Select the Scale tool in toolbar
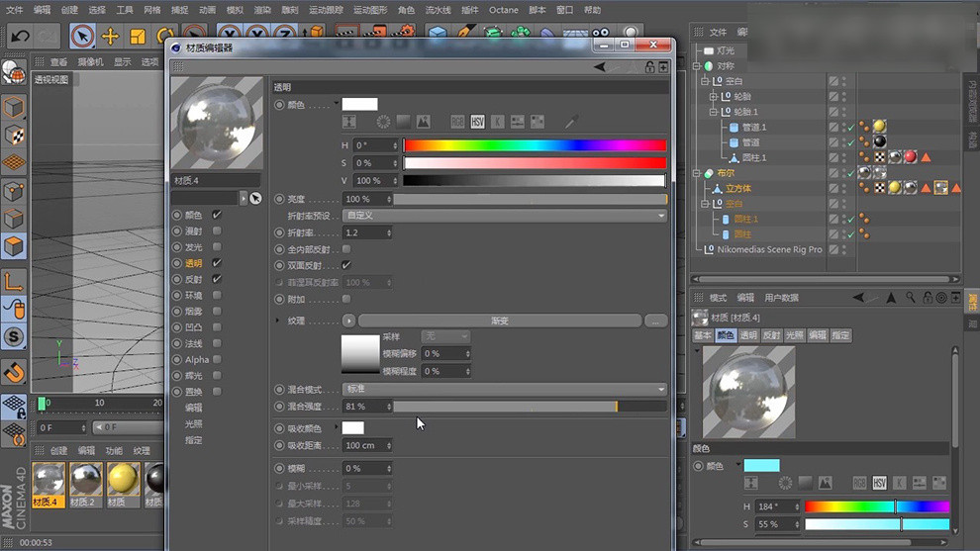The height and width of the screenshot is (551, 980). point(138,37)
